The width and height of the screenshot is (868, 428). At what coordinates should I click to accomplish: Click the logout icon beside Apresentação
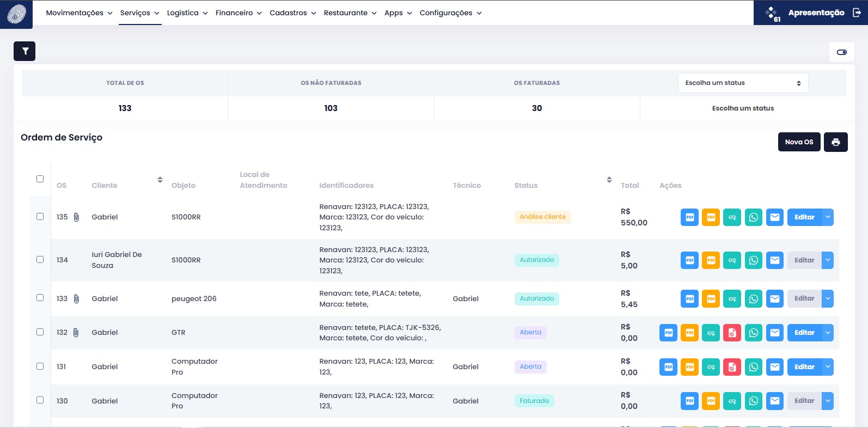857,13
